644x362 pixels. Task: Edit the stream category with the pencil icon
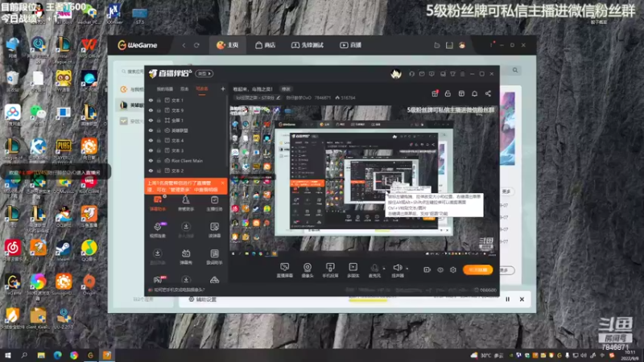279,97
